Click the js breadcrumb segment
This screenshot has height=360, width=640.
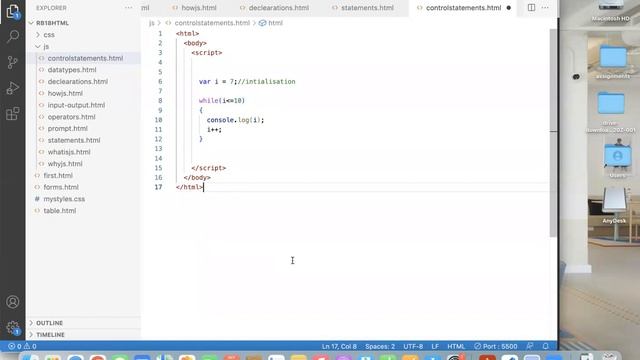coord(151,23)
